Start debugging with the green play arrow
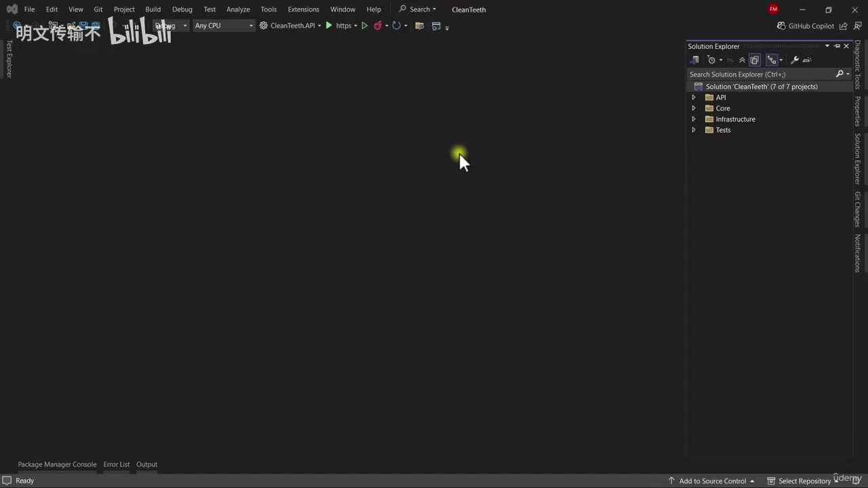868x488 pixels. tap(329, 26)
